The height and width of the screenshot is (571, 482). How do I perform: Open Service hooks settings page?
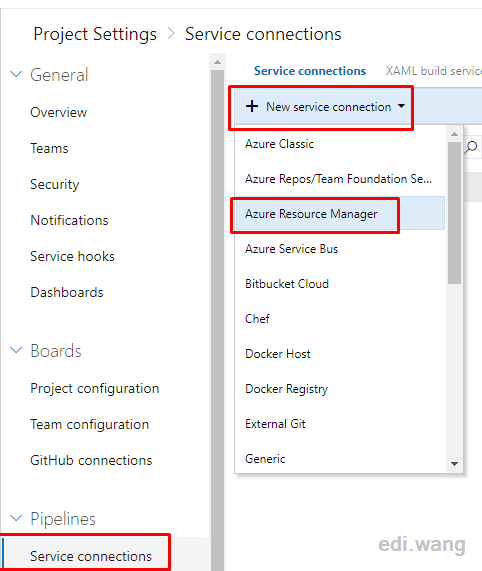72,256
